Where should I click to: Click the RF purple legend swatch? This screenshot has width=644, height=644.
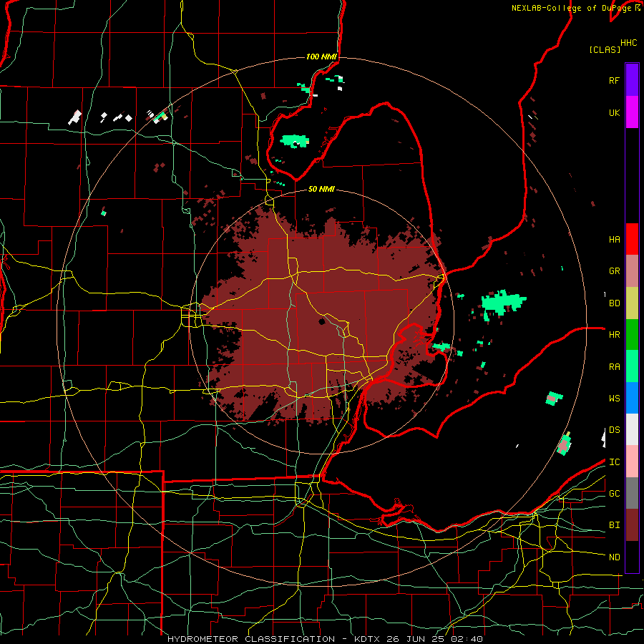click(x=632, y=80)
